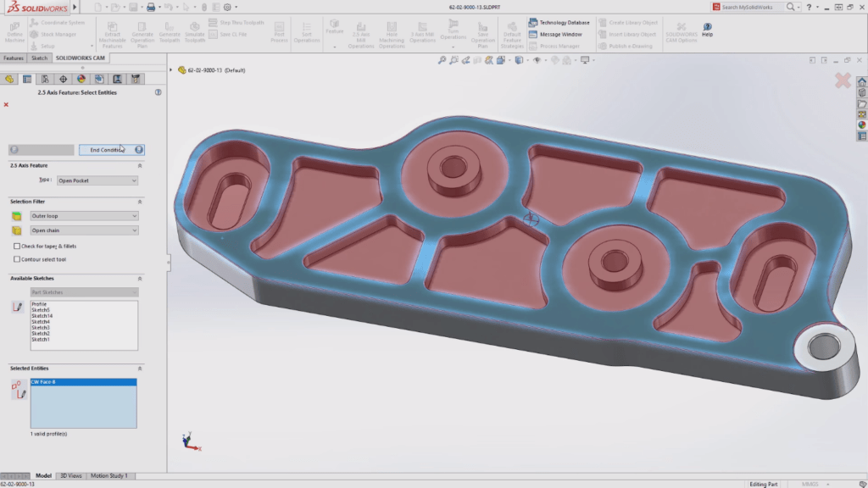Open the Technology Database
The height and width of the screenshot is (488, 868).
[559, 23]
